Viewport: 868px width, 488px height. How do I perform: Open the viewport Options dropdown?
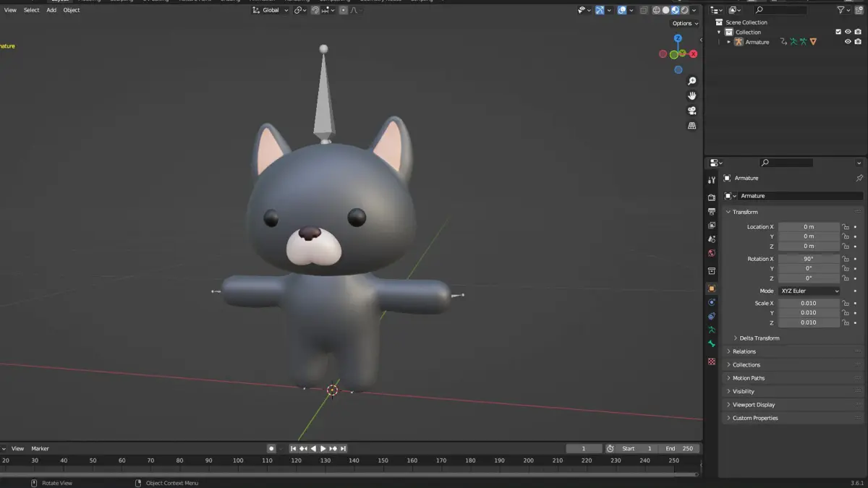(x=685, y=23)
